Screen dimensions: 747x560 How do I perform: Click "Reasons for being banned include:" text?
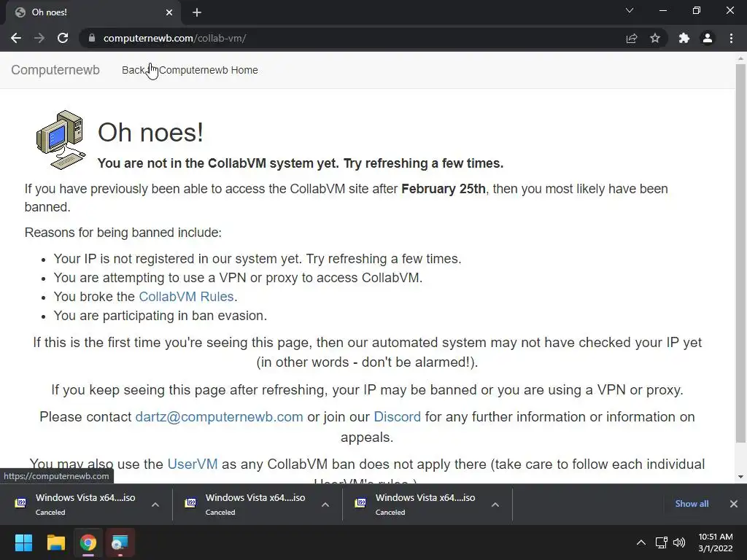point(123,233)
